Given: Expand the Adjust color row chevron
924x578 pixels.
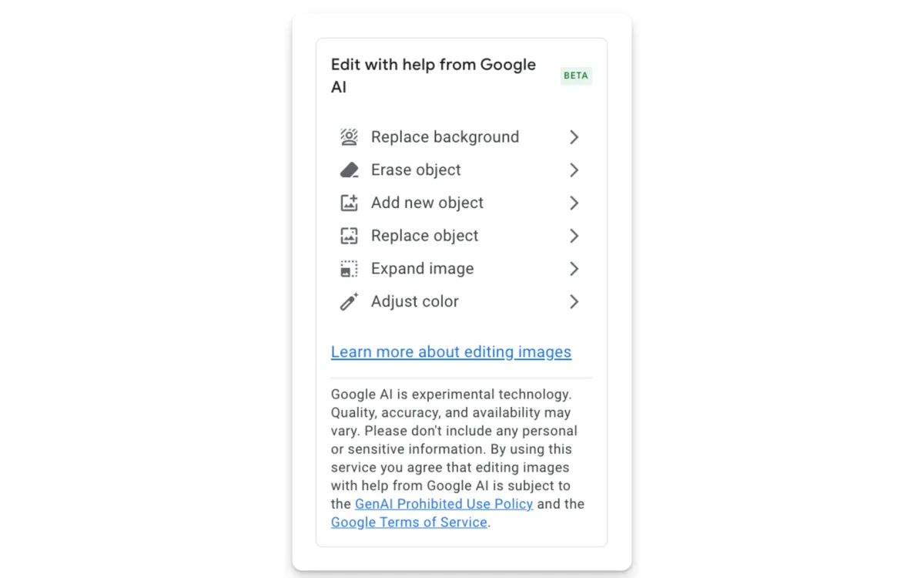Looking at the screenshot, I should pyautogui.click(x=574, y=301).
